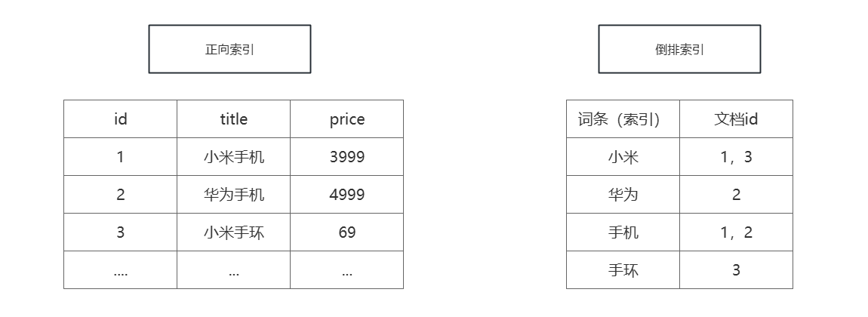Click the document id cell 1，2

(x=736, y=232)
